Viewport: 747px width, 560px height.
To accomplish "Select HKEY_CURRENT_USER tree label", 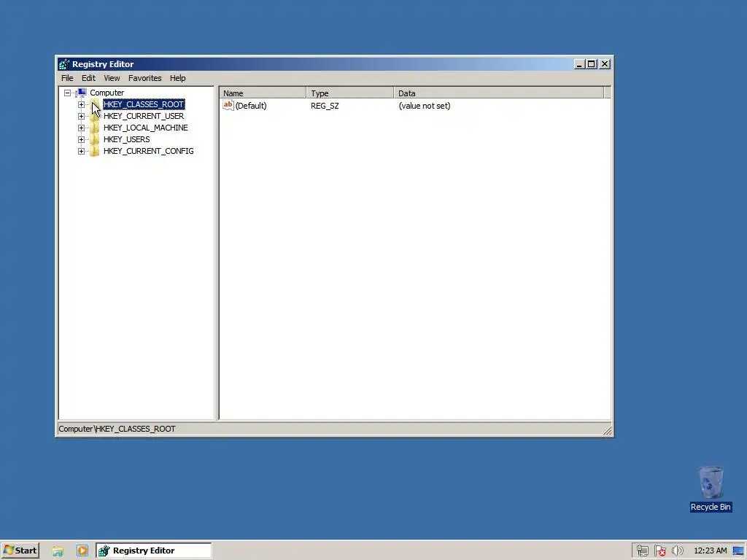I will coord(144,116).
